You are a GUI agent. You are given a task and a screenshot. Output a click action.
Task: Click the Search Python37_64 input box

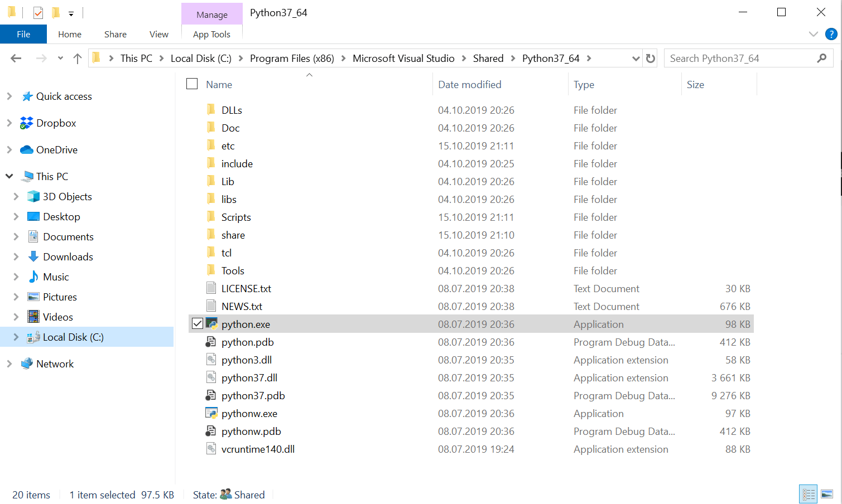tap(741, 59)
